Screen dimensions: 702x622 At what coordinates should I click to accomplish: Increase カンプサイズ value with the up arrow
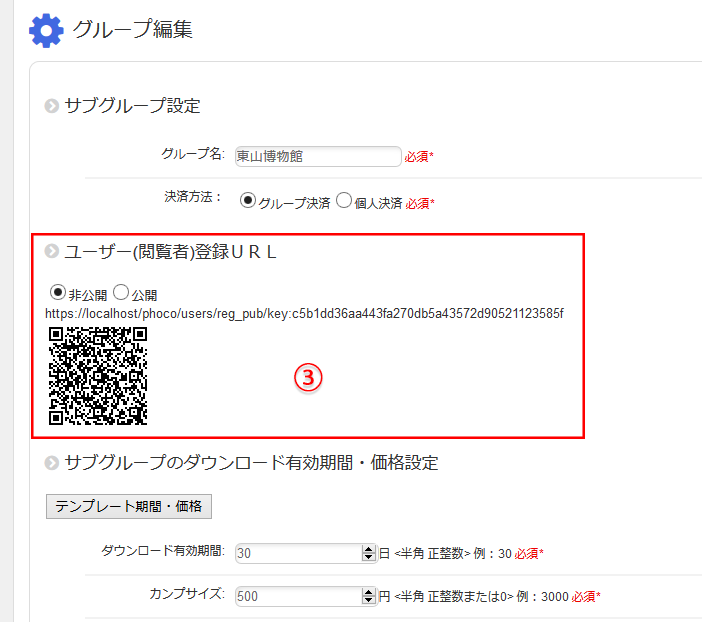(368, 592)
